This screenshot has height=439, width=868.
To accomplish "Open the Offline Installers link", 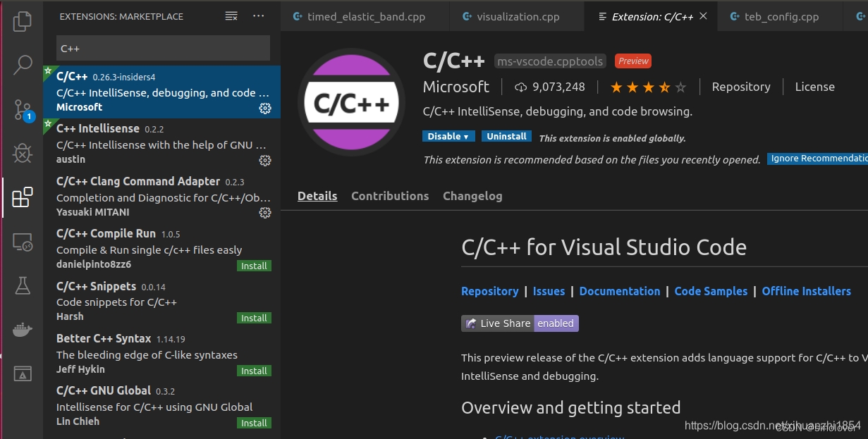I will pyautogui.click(x=806, y=291).
